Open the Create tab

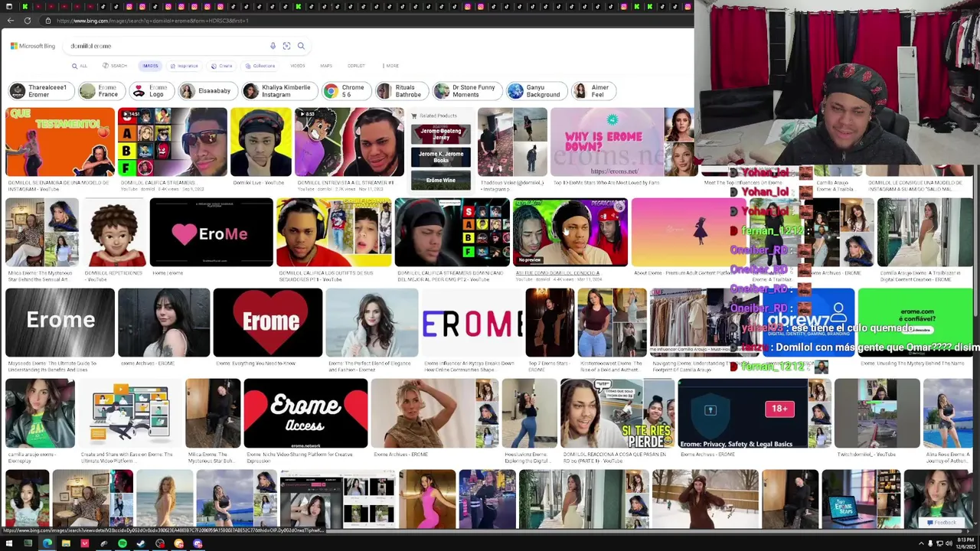(x=222, y=66)
